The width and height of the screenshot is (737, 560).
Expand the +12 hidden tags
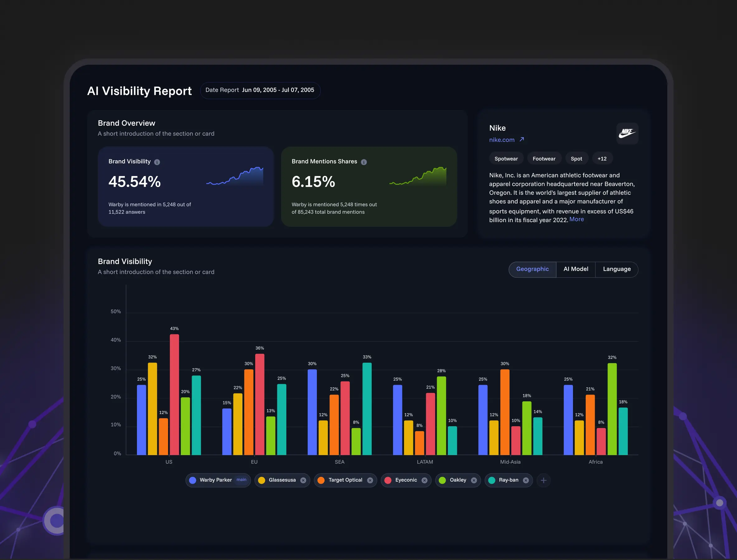[x=602, y=158]
